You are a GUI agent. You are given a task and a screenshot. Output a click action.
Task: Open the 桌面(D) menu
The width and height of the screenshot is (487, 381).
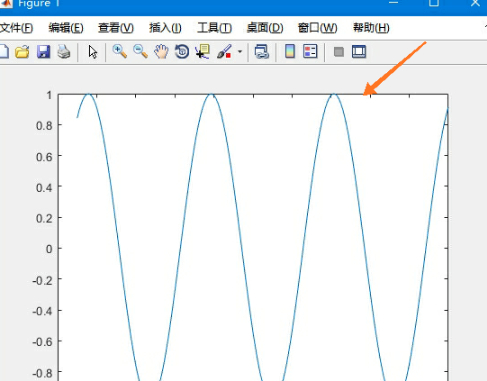click(x=265, y=28)
